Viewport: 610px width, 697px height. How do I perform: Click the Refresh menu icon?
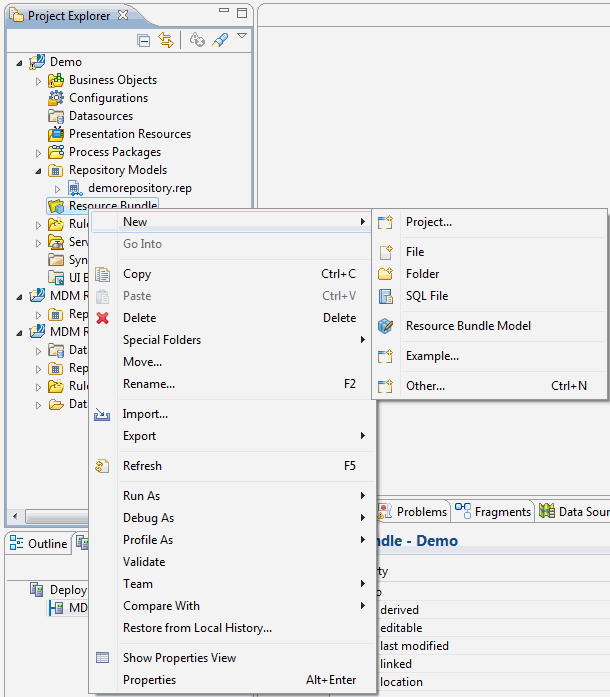pyautogui.click(x=102, y=466)
